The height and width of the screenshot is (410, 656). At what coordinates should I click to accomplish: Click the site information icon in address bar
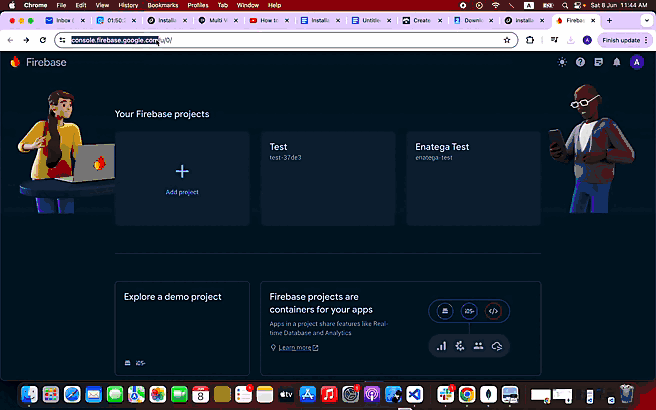click(x=62, y=40)
